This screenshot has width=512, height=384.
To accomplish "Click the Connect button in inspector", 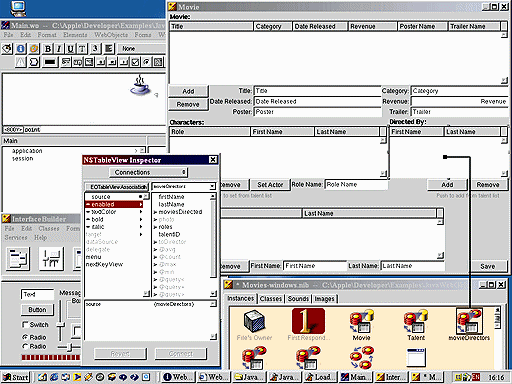I will [181, 354].
